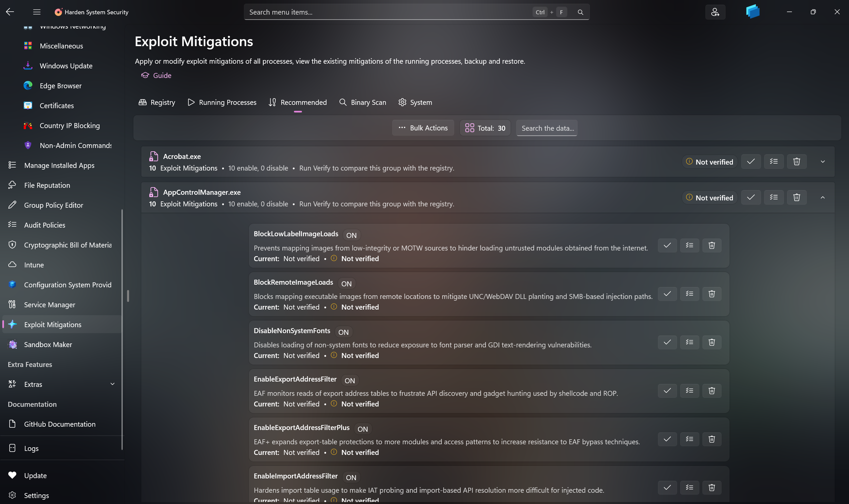The height and width of the screenshot is (504, 849).
Task: Open Edge Browser in the sidebar
Action: tap(62, 86)
